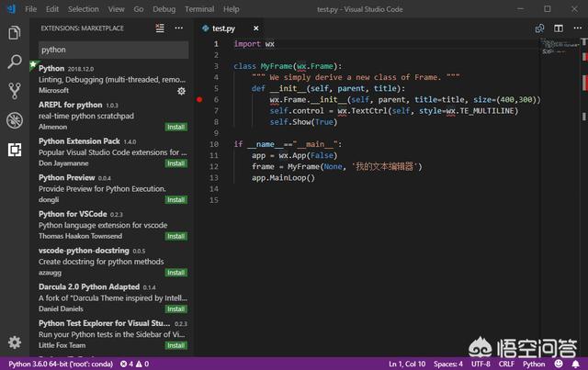The image size is (588, 370).
Task: Open the Explorer view in activity bar
Action: click(15, 33)
